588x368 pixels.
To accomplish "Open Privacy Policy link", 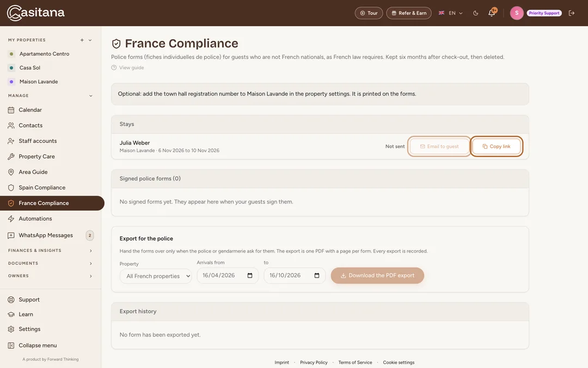I will 314,363.
